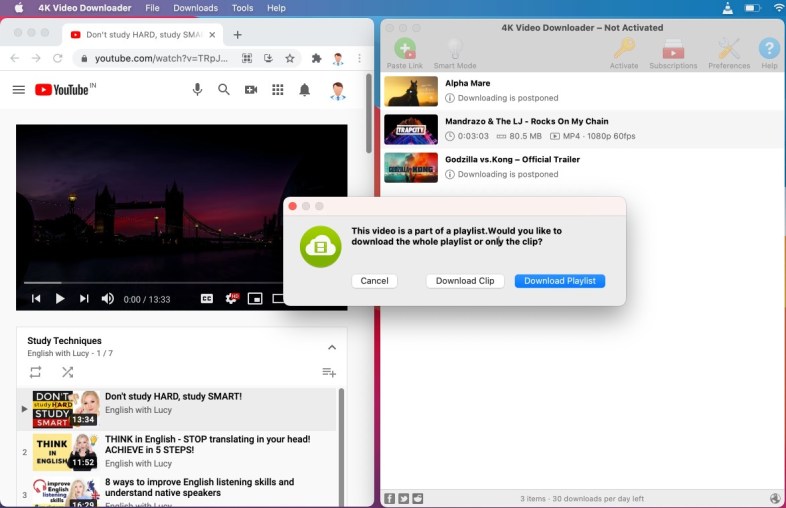Viewport: 786px width, 508px height.
Task: Click the YouTube create video camera icon
Action: 251,90
